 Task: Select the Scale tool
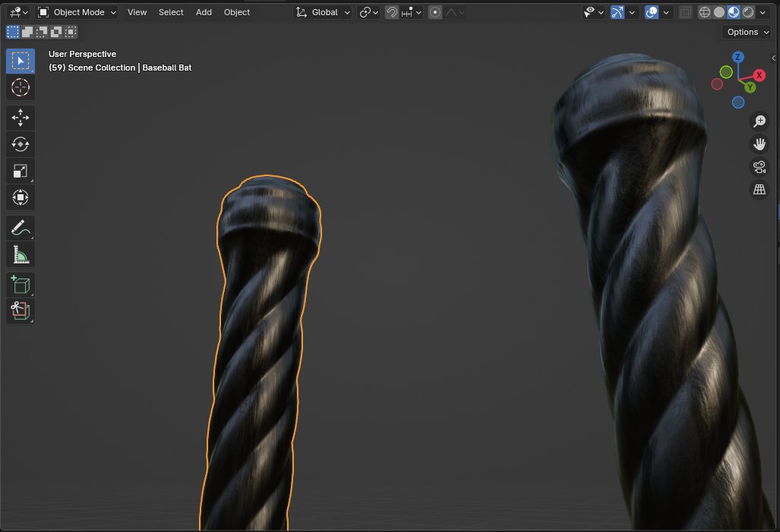pyautogui.click(x=20, y=171)
